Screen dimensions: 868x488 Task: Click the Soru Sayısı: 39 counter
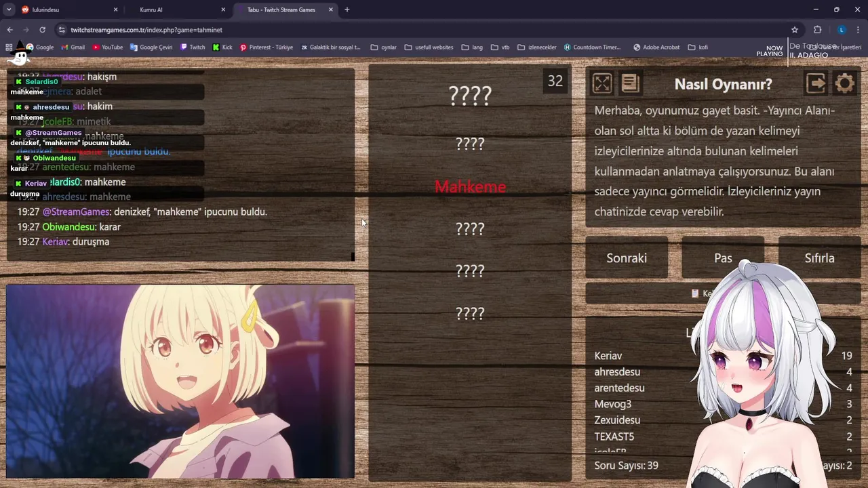[x=626, y=466]
